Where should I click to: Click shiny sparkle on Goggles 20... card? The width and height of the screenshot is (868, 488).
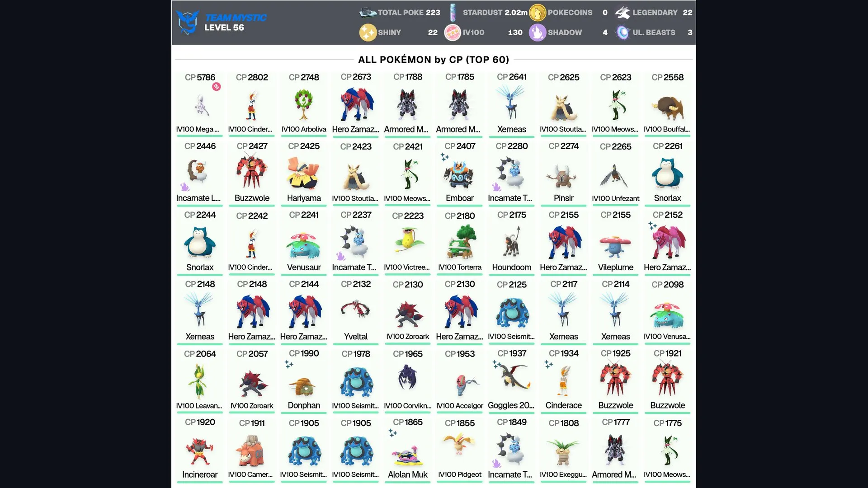(497, 364)
